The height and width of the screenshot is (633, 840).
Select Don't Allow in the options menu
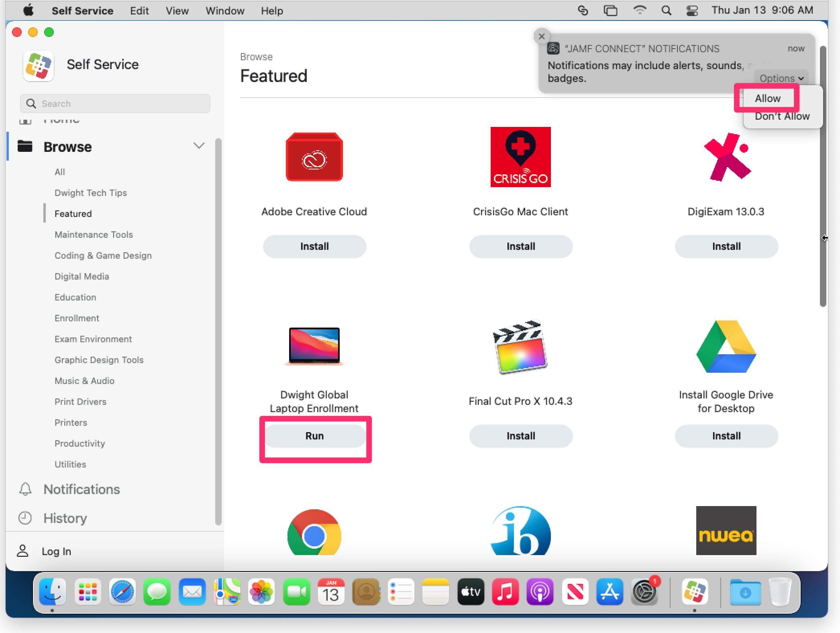click(x=782, y=116)
